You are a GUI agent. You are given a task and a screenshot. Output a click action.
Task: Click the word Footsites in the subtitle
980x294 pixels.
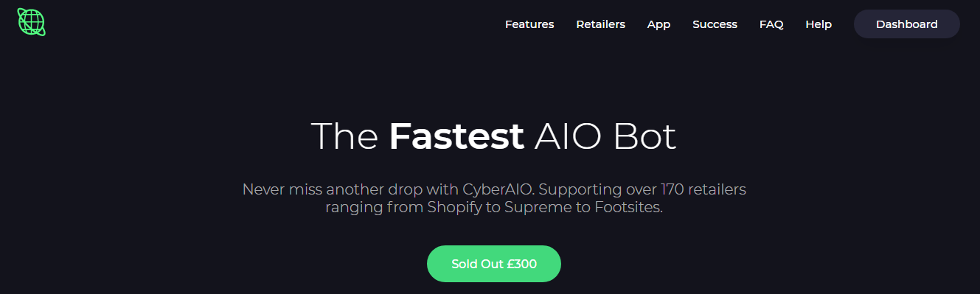coord(629,208)
